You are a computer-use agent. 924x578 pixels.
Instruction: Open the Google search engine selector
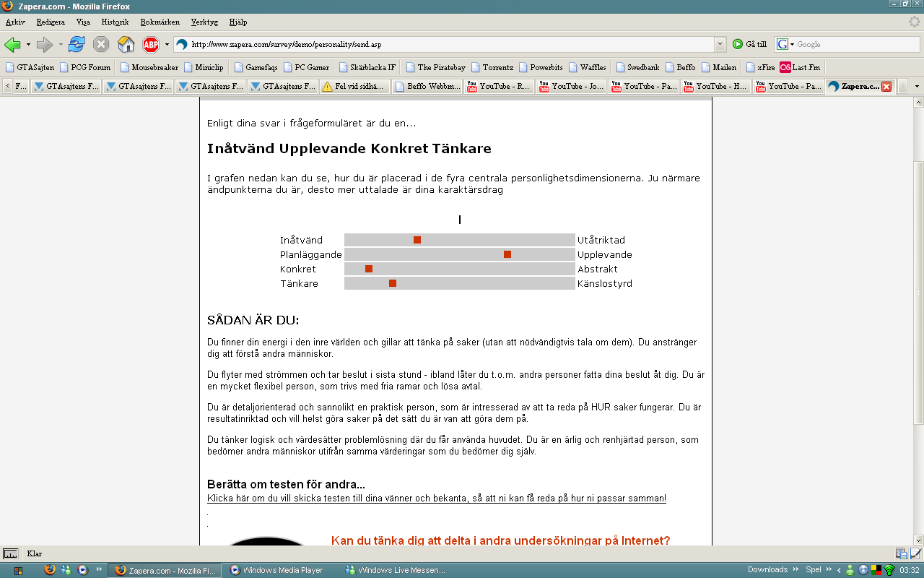(x=785, y=44)
